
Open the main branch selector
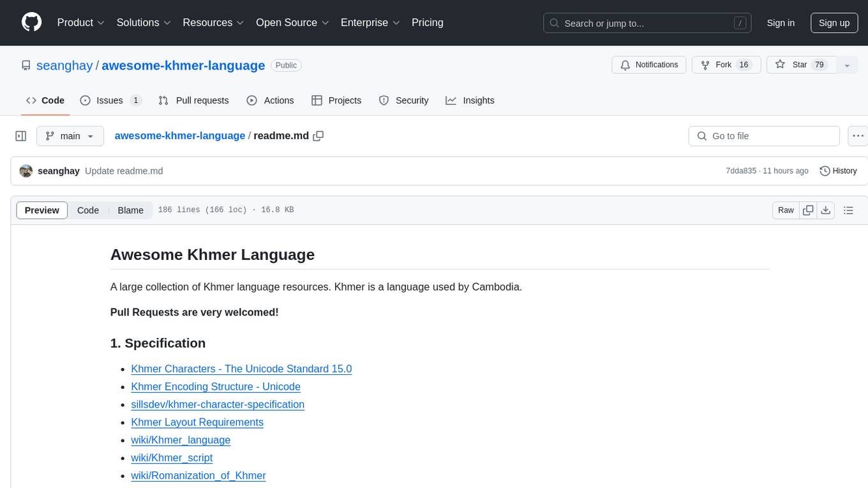pos(70,136)
